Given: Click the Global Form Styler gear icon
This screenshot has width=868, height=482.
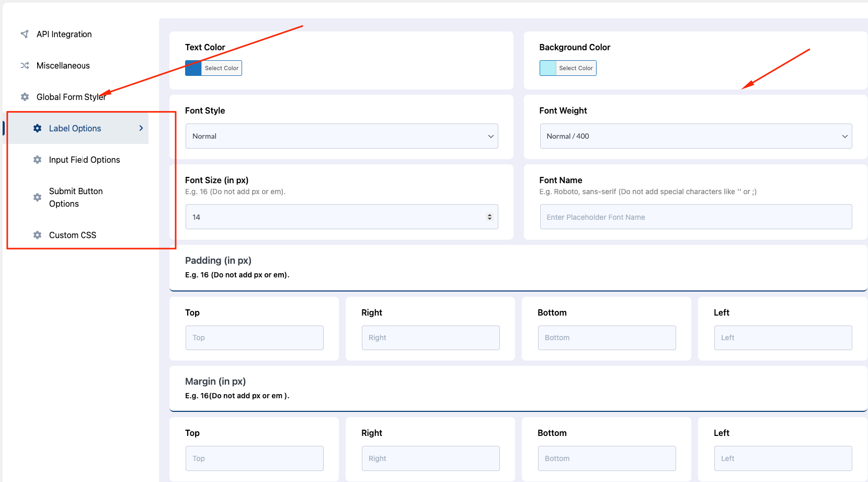Looking at the screenshot, I should pyautogui.click(x=25, y=96).
